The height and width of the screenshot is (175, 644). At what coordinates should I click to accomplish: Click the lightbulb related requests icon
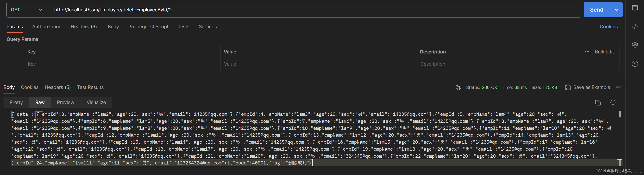[x=635, y=45]
